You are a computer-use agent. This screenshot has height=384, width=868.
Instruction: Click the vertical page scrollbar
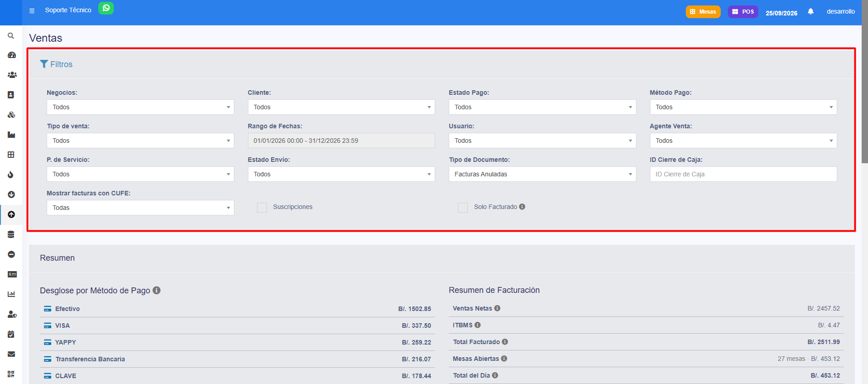coord(865,82)
